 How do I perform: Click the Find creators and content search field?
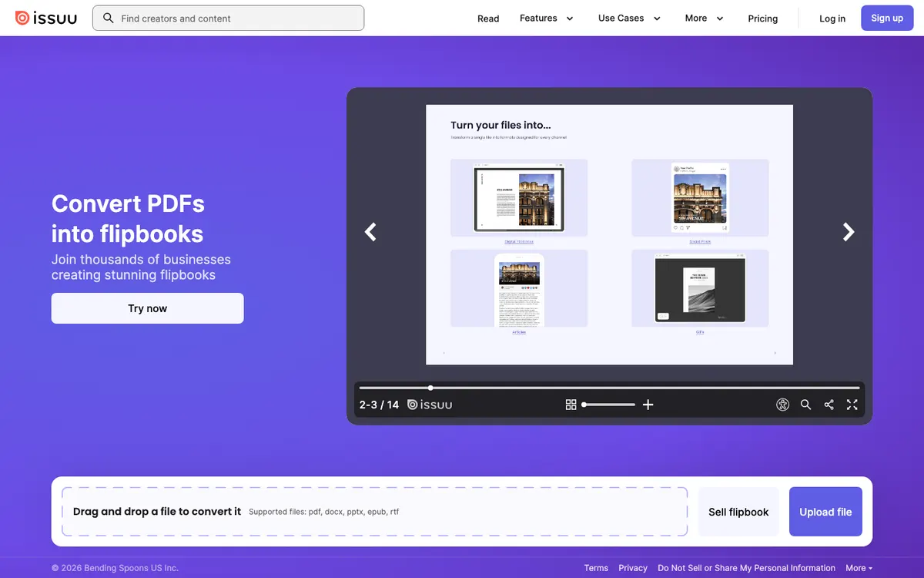(x=228, y=18)
